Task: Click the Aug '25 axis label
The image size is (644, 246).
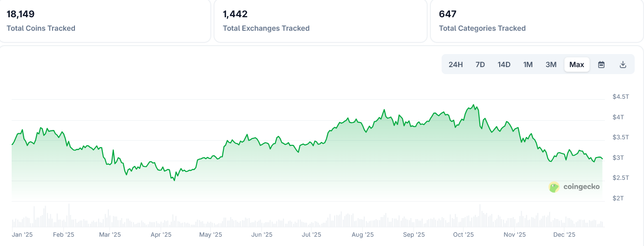Action: point(363,234)
